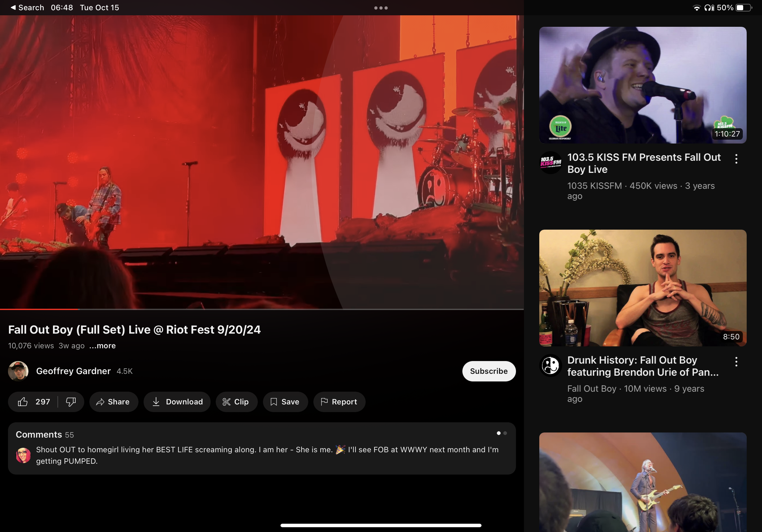Read the 'Shout OUT to homegirl' comment
The width and height of the screenshot is (762, 532).
point(267,455)
